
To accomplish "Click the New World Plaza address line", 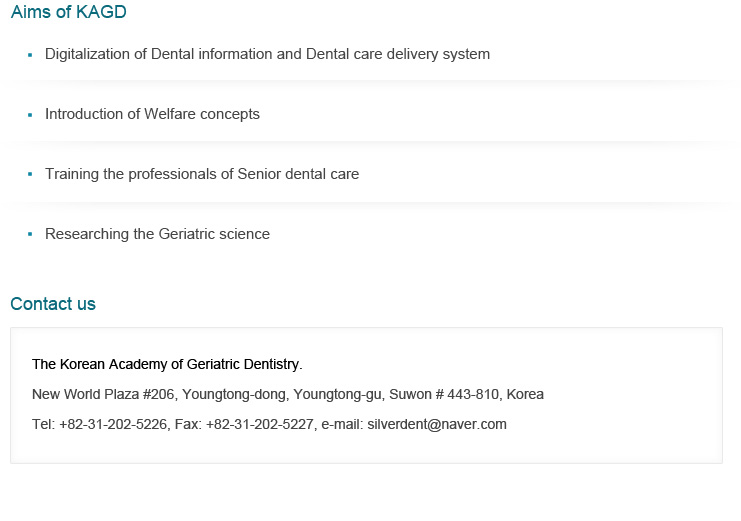I will 288,394.
